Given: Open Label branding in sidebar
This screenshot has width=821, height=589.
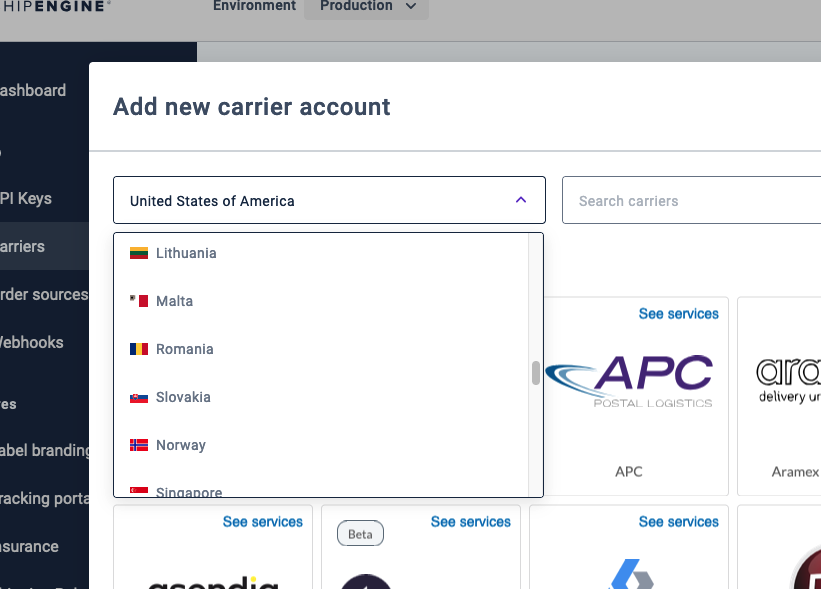Looking at the screenshot, I should coord(45,450).
